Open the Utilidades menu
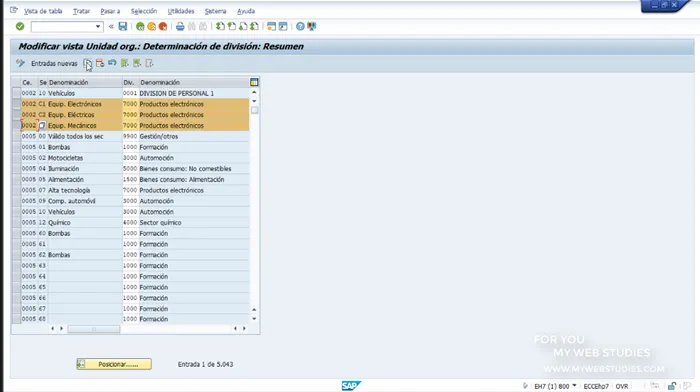The height and width of the screenshot is (392, 700). click(x=181, y=11)
